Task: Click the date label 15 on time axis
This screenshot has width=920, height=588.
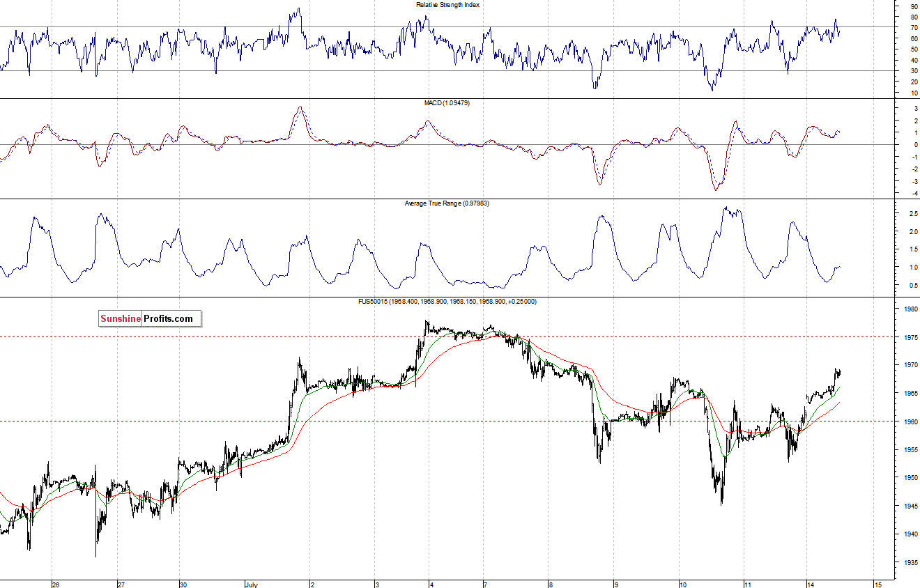Action: click(877, 584)
